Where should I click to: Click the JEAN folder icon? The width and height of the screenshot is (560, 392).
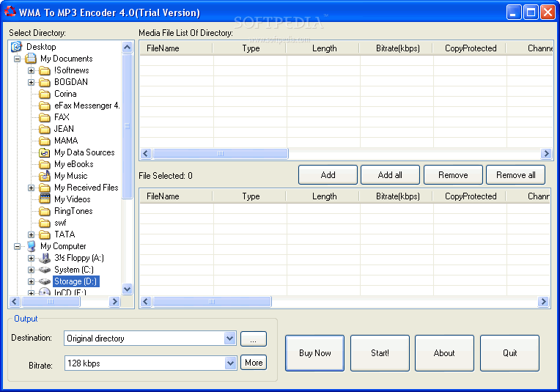(45, 129)
